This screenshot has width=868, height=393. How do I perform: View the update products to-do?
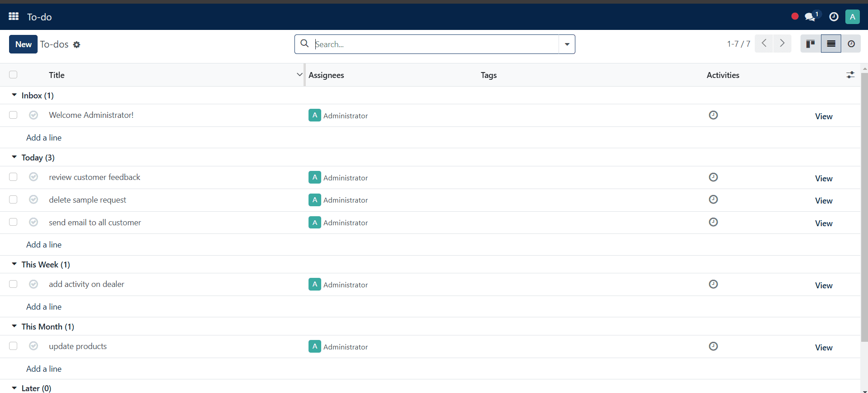tap(824, 348)
